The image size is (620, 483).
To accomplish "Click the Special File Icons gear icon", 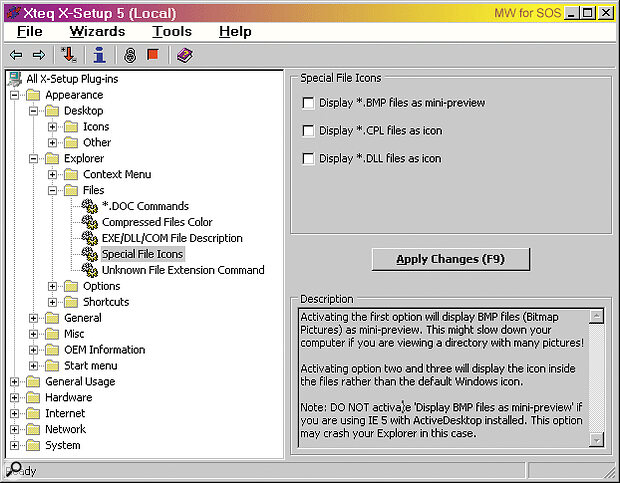I will (90, 254).
